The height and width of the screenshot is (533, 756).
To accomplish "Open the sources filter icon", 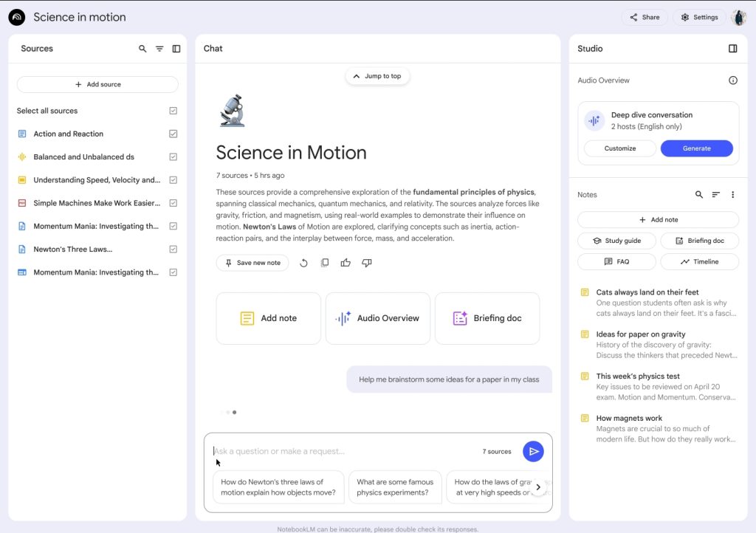I will point(159,49).
